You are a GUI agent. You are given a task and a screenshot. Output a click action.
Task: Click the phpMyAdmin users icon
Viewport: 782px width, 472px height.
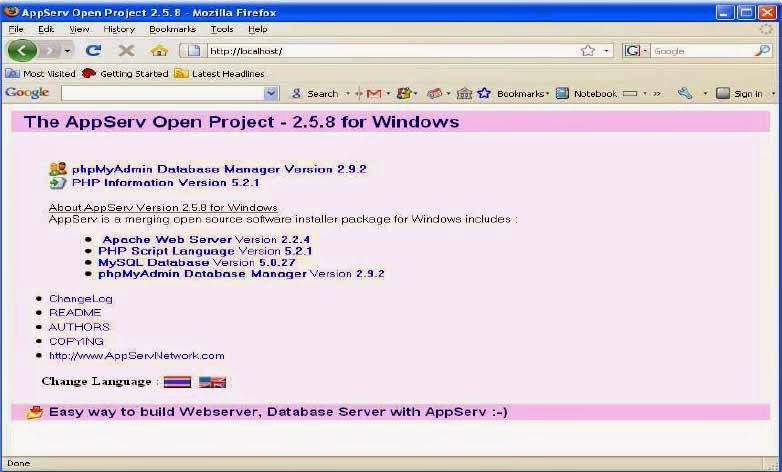58,169
